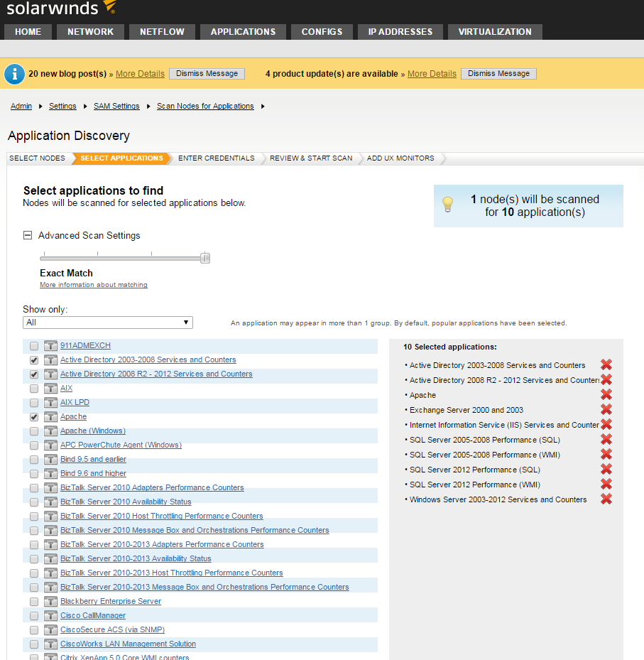Click SAM Settings breadcrumb link
The width and height of the screenshot is (644, 660).
116,106
